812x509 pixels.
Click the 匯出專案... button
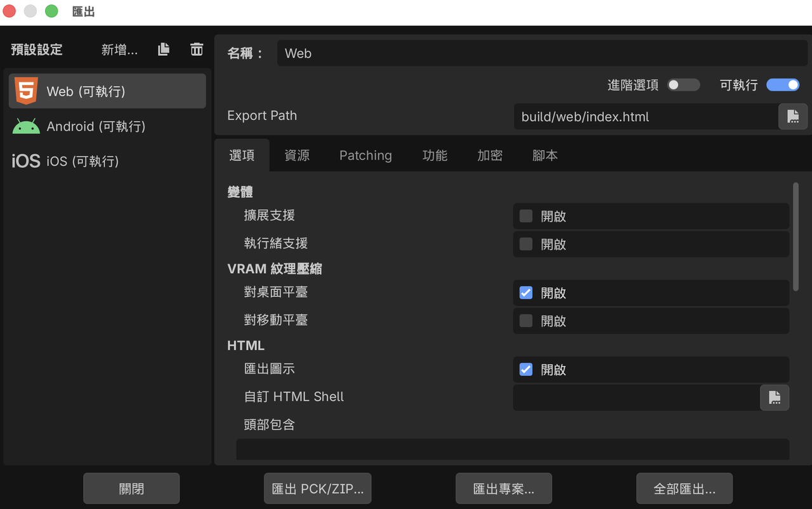(x=504, y=489)
